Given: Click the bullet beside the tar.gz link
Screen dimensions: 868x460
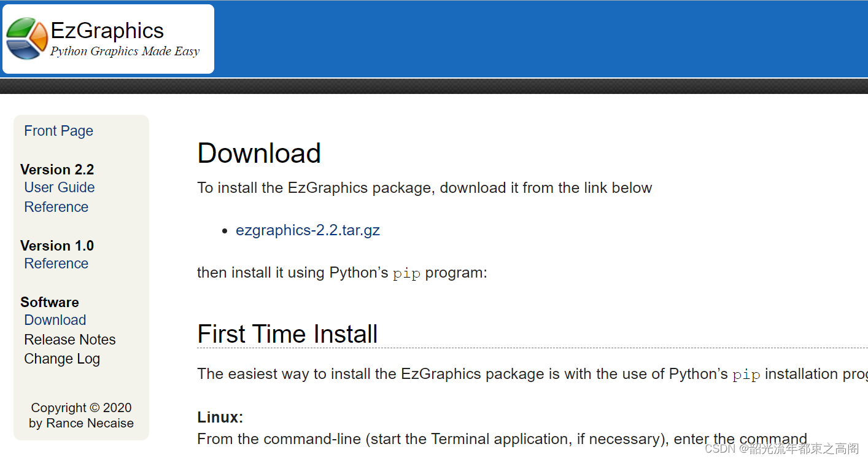Looking at the screenshot, I should tap(225, 231).
